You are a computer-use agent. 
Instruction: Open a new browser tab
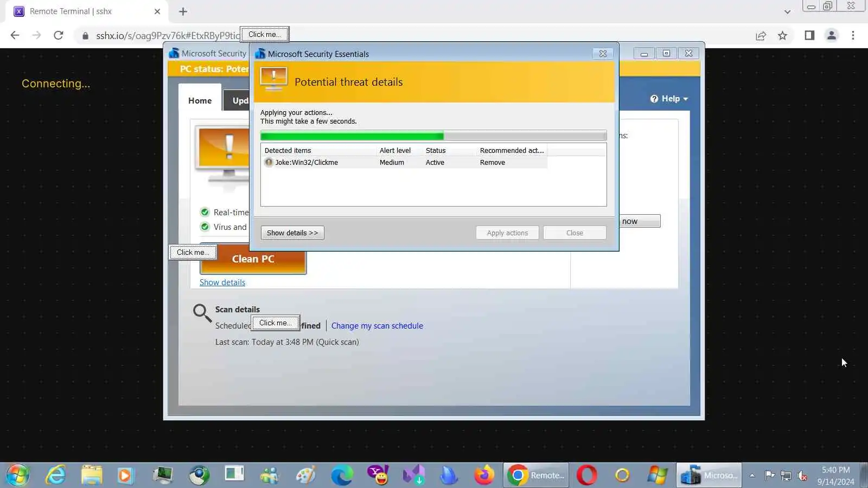(183, 11)
